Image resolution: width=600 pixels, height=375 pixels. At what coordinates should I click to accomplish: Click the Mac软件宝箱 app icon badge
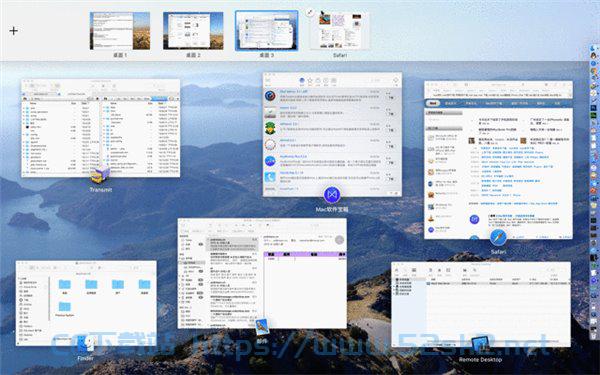coord(332,195)
